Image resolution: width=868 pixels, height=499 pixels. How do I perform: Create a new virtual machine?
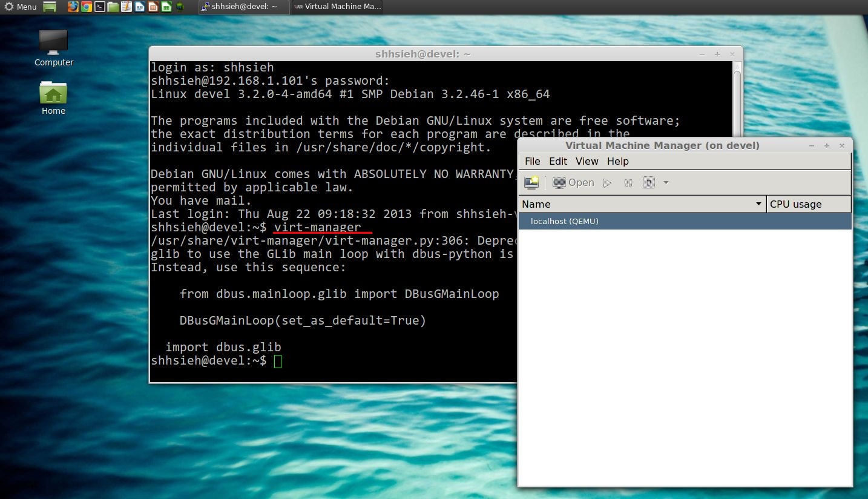pyautogui.click(x=531, y=182)
